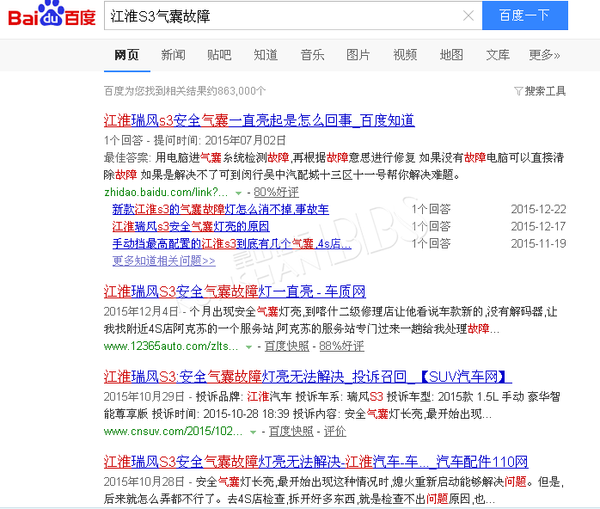Select the 网页 tab

127,55
